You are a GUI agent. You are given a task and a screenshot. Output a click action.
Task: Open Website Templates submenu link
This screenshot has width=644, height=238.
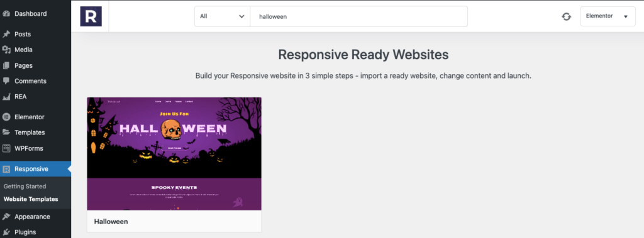click(x=31, y=200)
